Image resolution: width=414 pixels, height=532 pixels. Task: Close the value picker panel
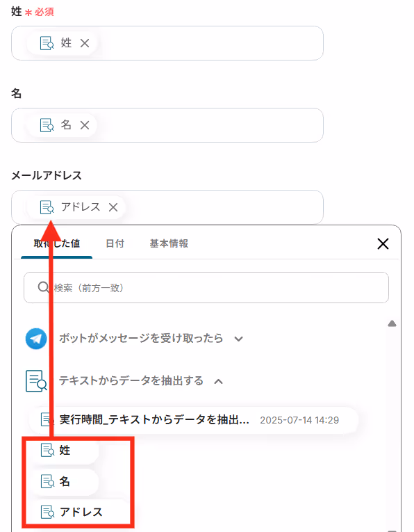[x=383, y=243]
